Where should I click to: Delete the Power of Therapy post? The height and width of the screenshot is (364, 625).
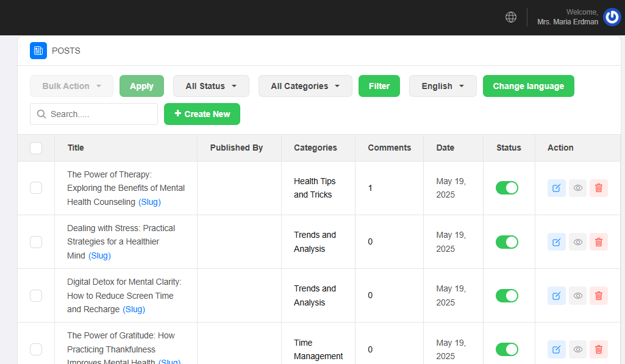tap(598, 188)
